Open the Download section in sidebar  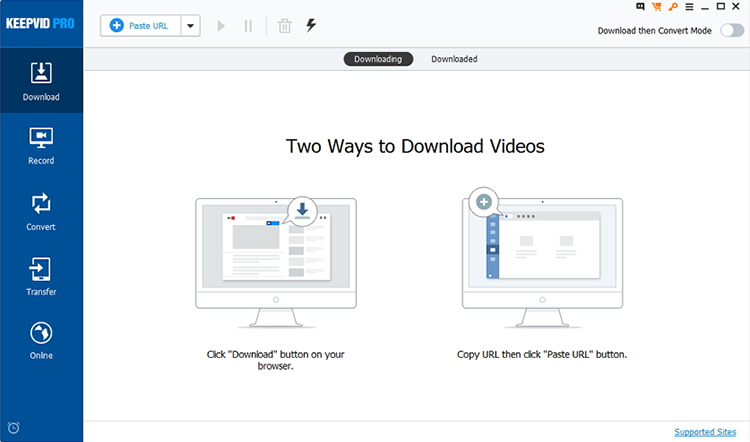pos(41,81)
